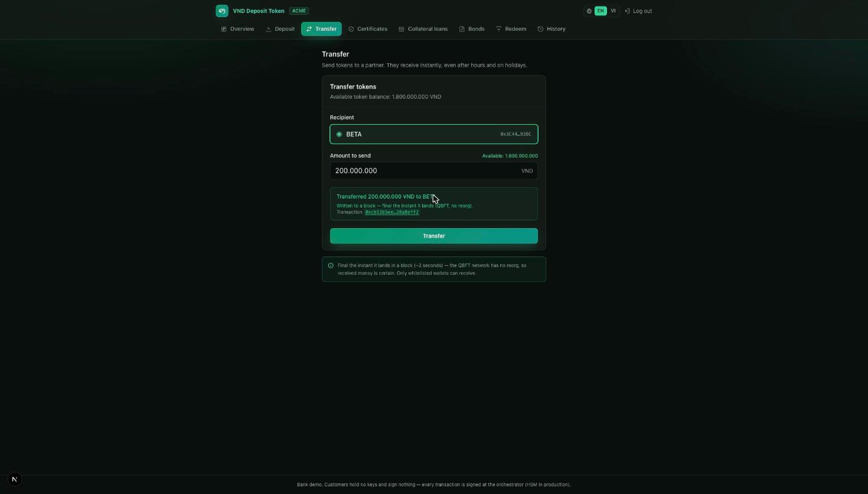Image resolution: width=868 pixels, height=494 pixels.
Task: Click Available: 1.800.000.000 amount shortcut
Action: click(x=510, y=156)
